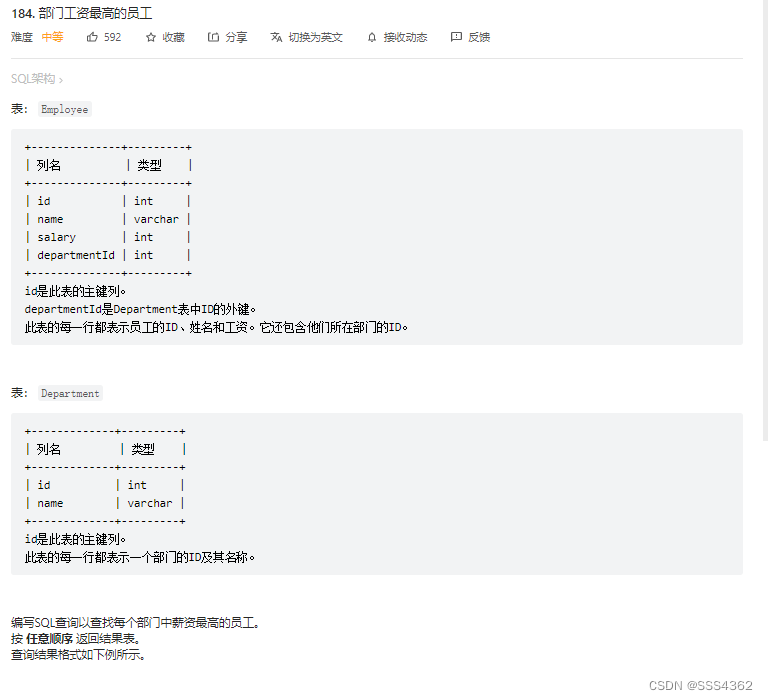The height and width of the screenshot is (700, 768).
Task: Click the departmentId column row
Action: point(108,255)
